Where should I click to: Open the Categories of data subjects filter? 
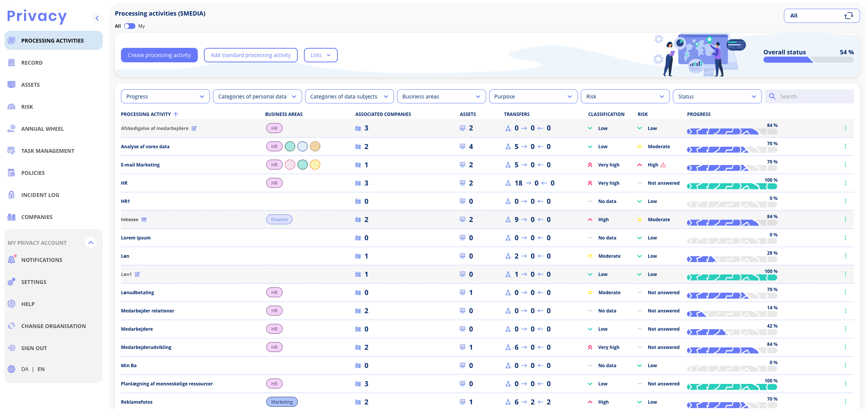(x=350, y=97)
